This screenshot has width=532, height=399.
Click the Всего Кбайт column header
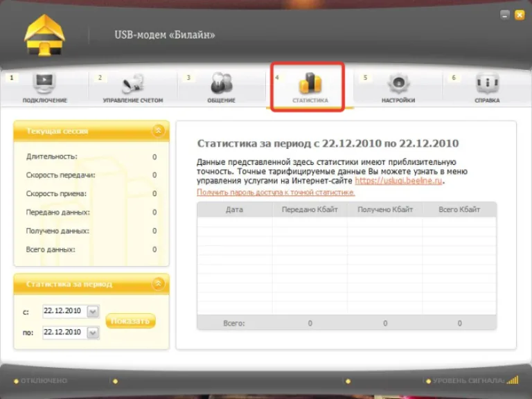(x=459, y=210)
